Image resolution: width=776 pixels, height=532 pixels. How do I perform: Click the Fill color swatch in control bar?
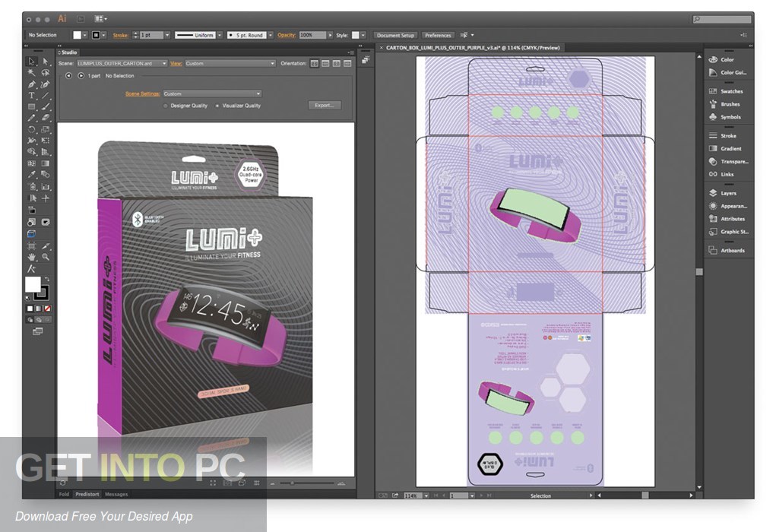pyautogui.click(x=76, y=35)
